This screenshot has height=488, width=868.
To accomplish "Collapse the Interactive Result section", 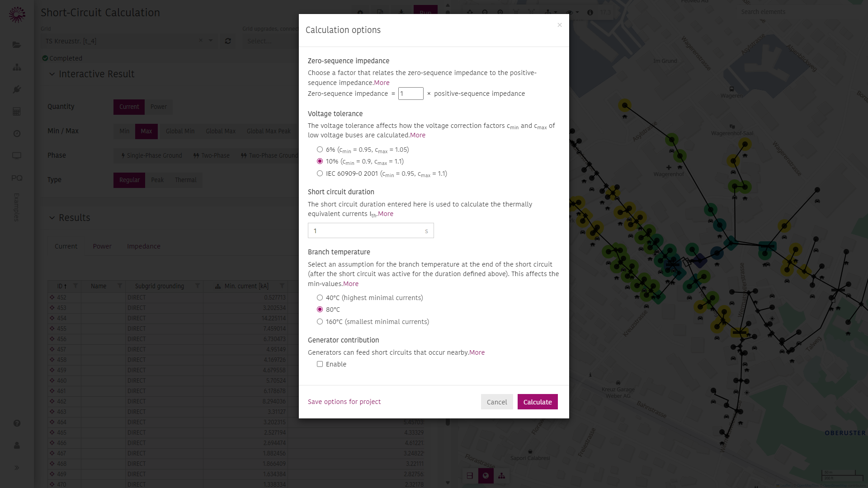I will (52, 74).
